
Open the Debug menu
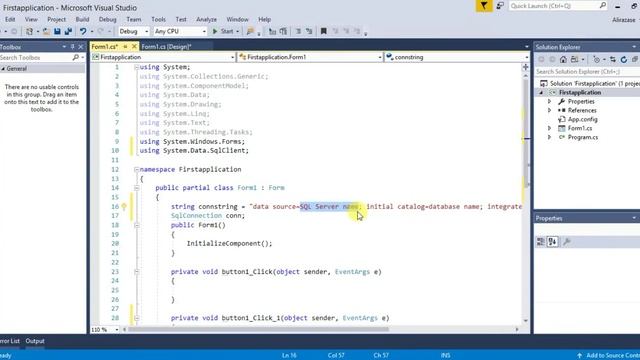coord(107,19)
